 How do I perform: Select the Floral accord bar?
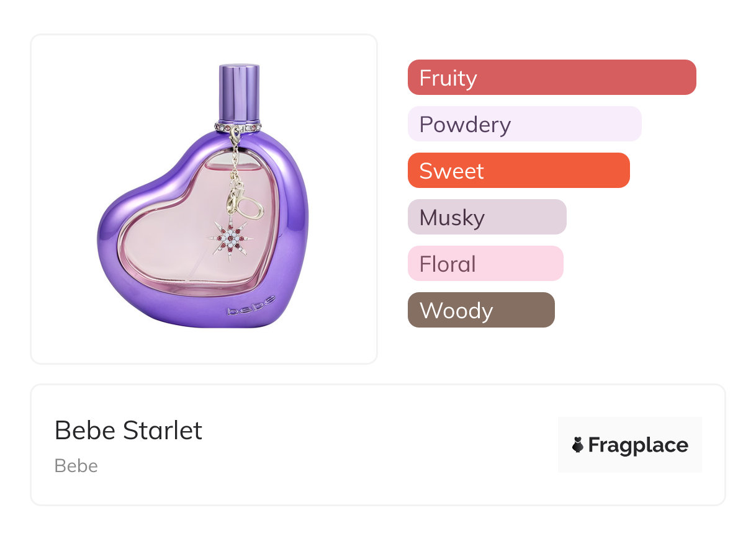pos(485,264)
